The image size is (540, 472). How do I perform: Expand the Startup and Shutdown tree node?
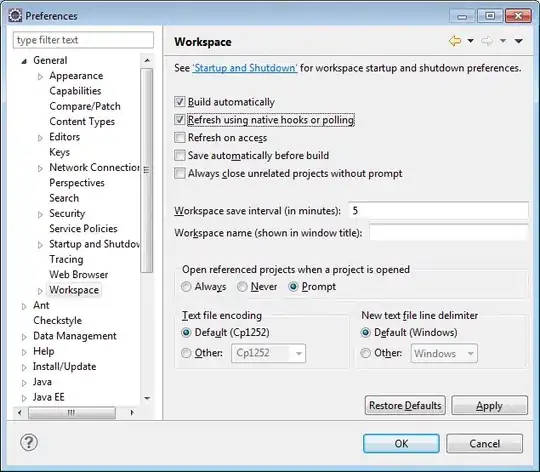[x=40, y=245]
